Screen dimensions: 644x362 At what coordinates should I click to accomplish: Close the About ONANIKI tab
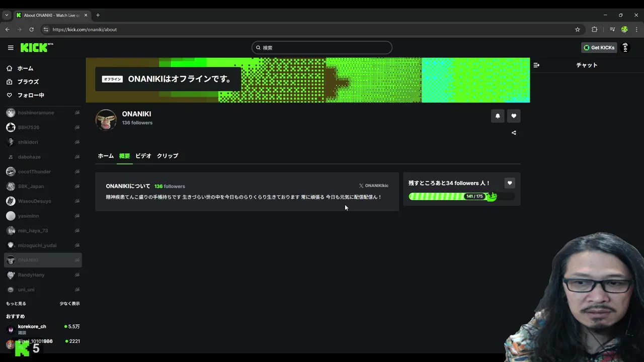coord(86,15)
